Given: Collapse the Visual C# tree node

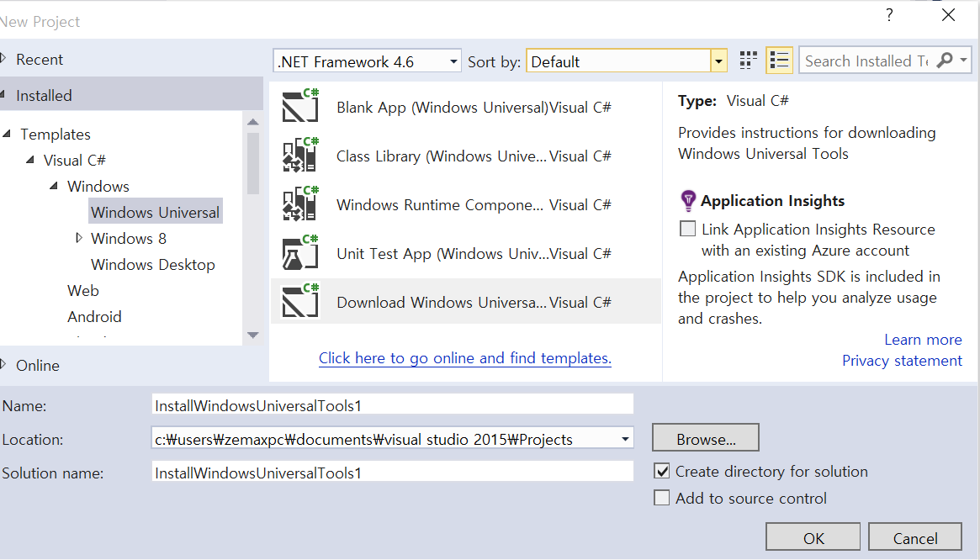Looking at the screenshot, I should click(30, 160).
